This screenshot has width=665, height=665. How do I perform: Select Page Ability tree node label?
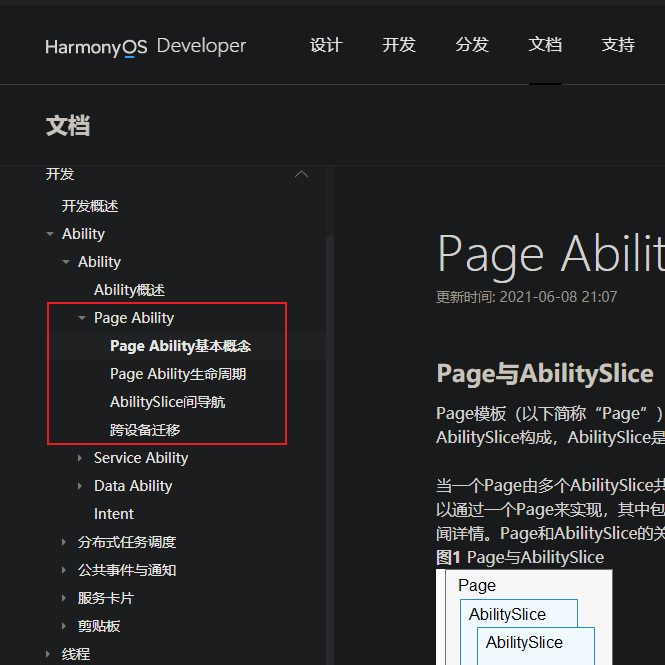click(x=134, y=318)
